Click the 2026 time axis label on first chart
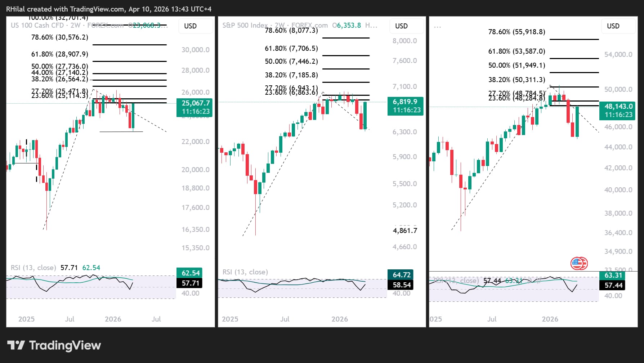 point(113,319)
